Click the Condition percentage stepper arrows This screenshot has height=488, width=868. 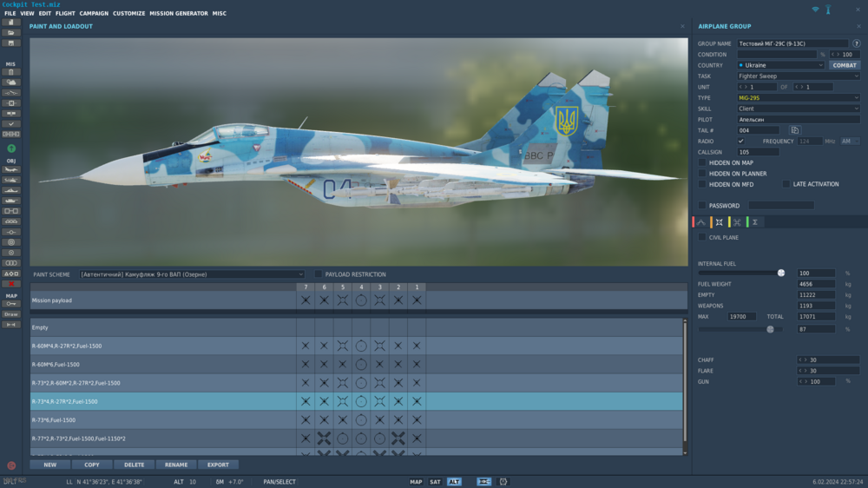tap(835, 55)
